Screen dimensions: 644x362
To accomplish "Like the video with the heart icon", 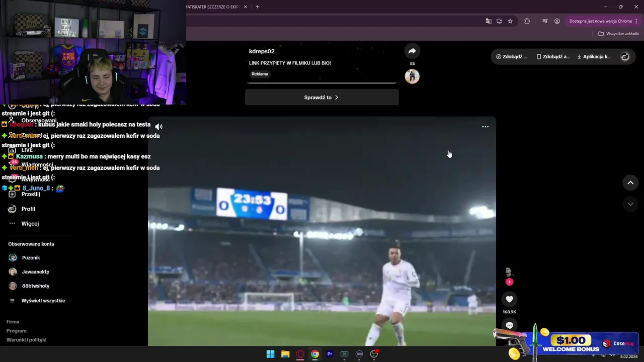I will [x=509, y=299].
